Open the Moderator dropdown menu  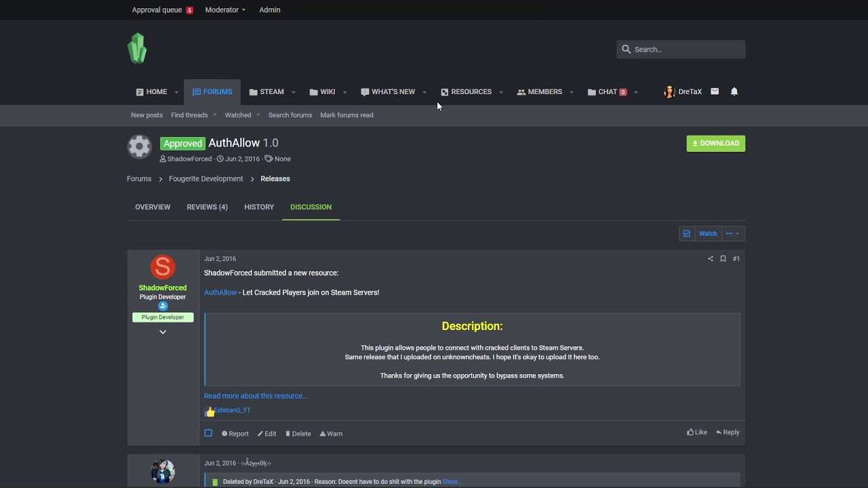[225, 10]
